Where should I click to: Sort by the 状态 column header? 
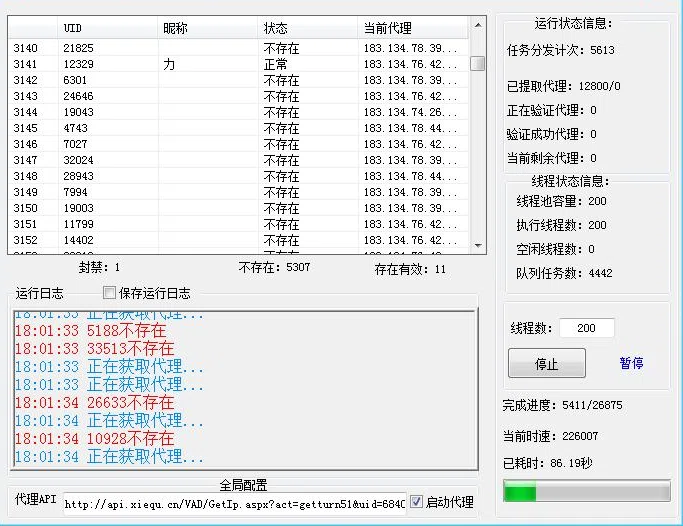307,28
